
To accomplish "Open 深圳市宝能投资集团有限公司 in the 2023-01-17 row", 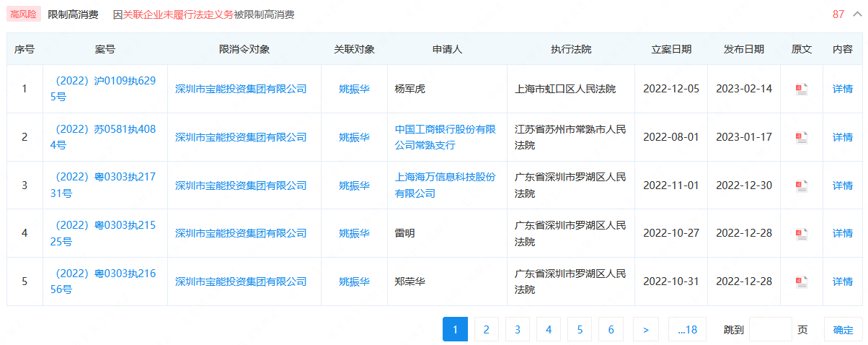I will [241, 137].
